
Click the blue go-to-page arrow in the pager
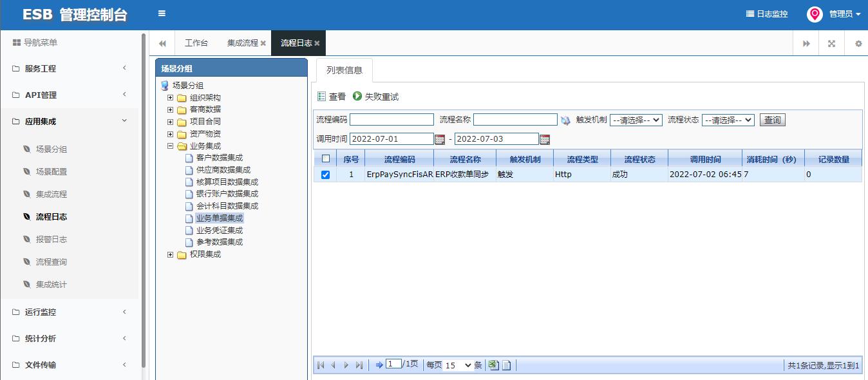click(x=379, y=365)
